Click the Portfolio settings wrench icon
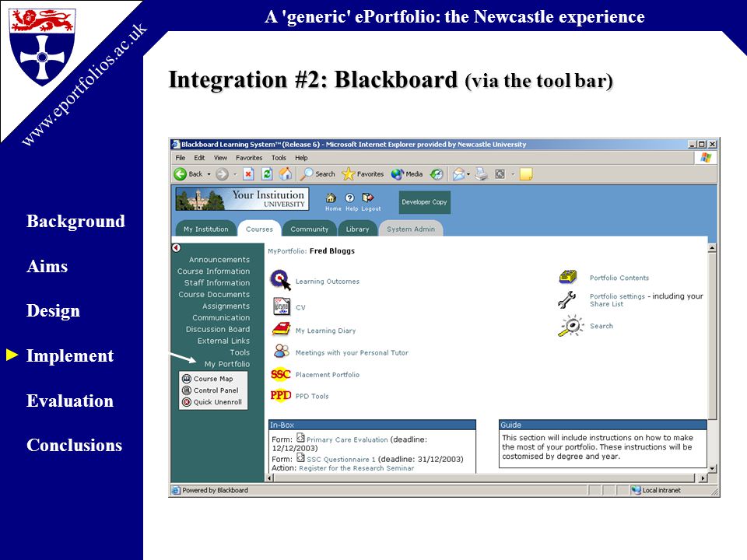Viewport: 747px width, 560px height. tap(567, 299)
